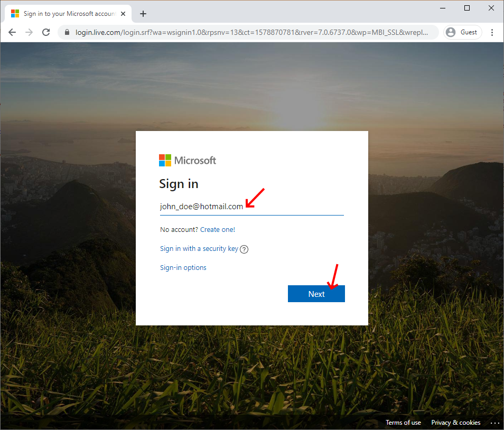
Task: Expand Sign-in options
Action: pyautogui.click(x=183, y=268)
